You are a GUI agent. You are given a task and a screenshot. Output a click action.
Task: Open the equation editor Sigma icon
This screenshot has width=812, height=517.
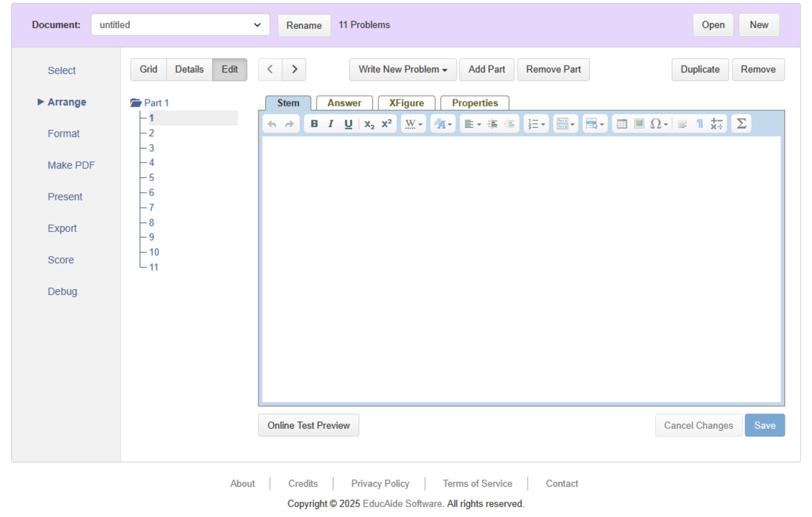[x=741, y=124]
